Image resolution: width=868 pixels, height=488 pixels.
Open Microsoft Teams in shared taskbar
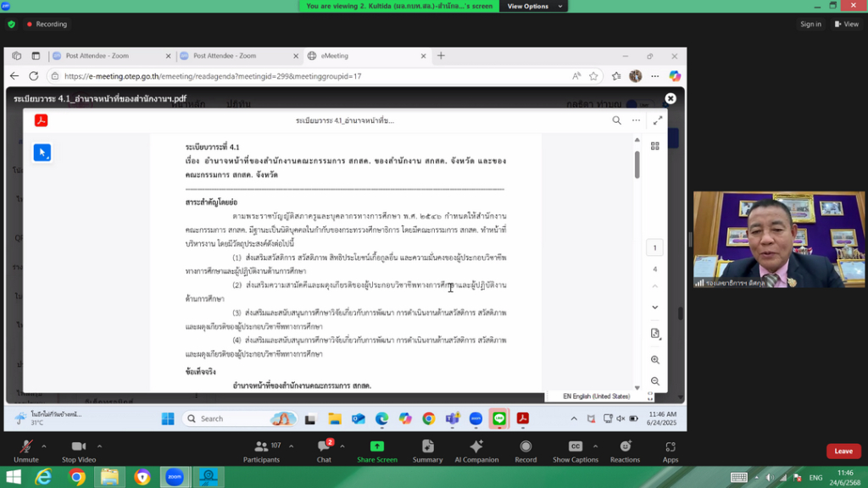(453, 419)
